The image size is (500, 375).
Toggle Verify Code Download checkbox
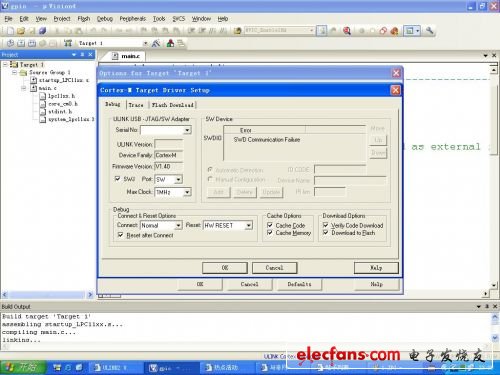click(x=325, y=225)
